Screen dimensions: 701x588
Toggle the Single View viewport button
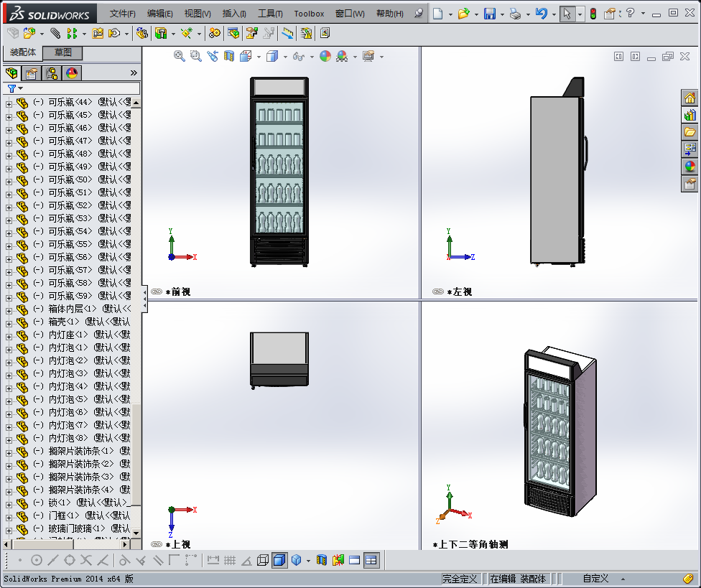355,560
